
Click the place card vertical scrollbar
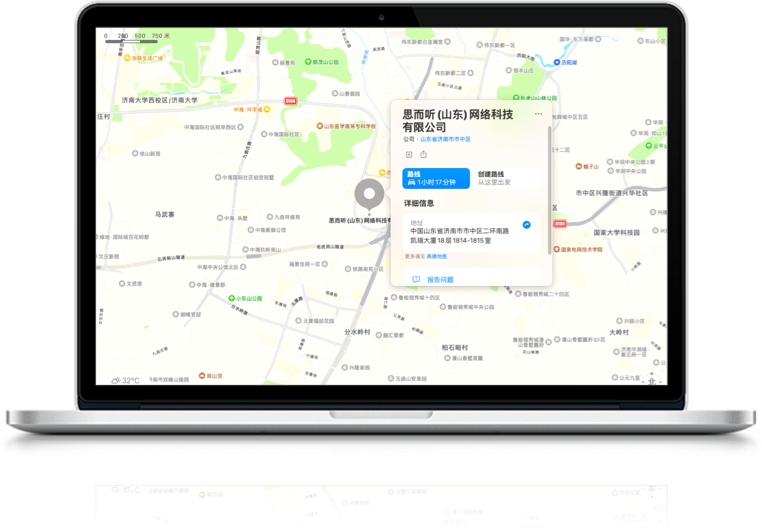[x=550, y=189]
